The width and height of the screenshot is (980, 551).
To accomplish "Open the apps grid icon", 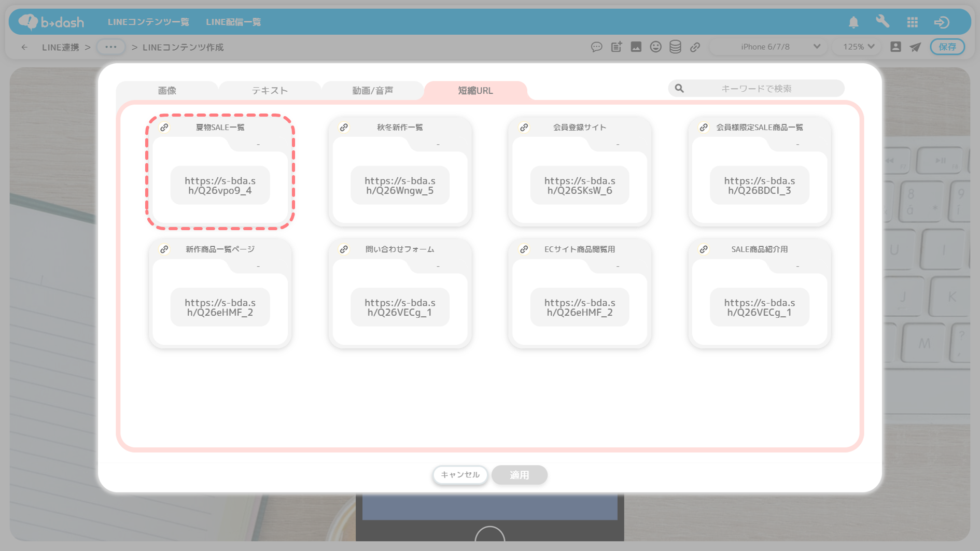I will tap(913, 22).
